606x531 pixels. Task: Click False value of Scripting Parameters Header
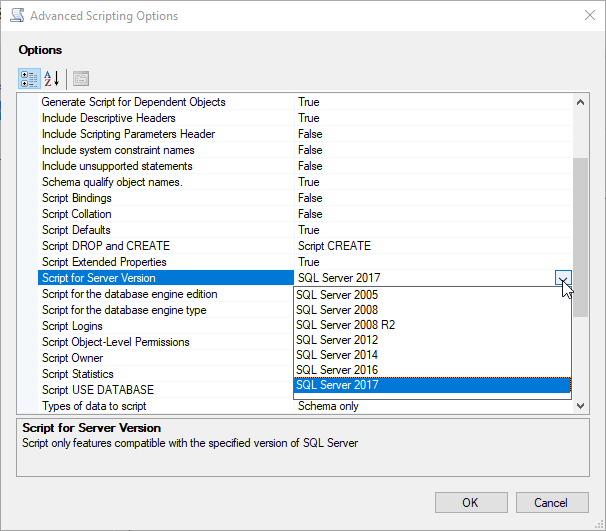[x=433, y=134]
